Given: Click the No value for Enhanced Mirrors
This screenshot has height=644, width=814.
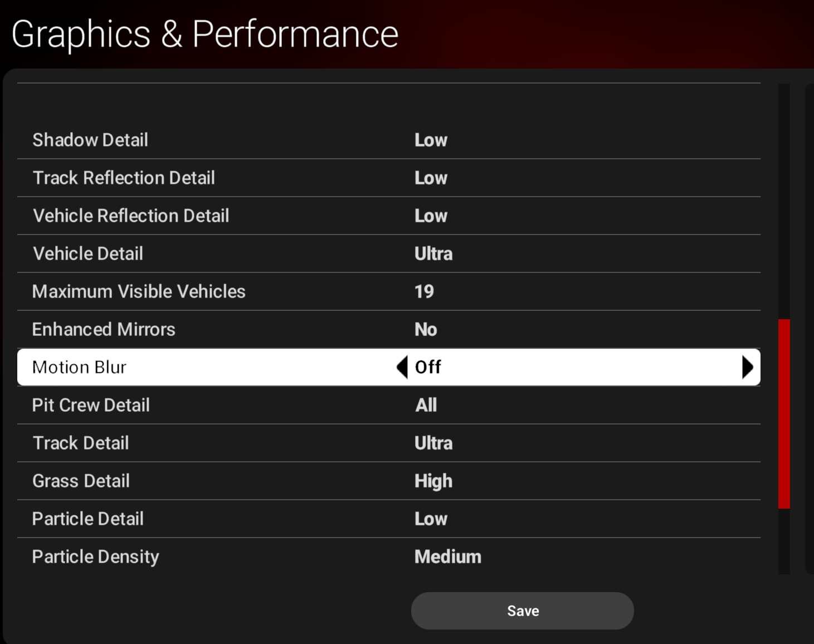Looking at the screenshot, I should [x=426, y=329].
